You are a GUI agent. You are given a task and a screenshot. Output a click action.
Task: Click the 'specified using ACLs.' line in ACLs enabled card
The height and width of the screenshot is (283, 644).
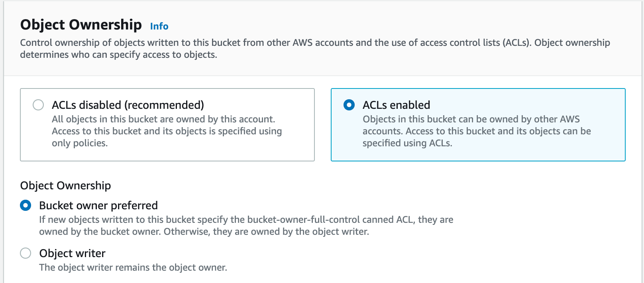[407, 143]
